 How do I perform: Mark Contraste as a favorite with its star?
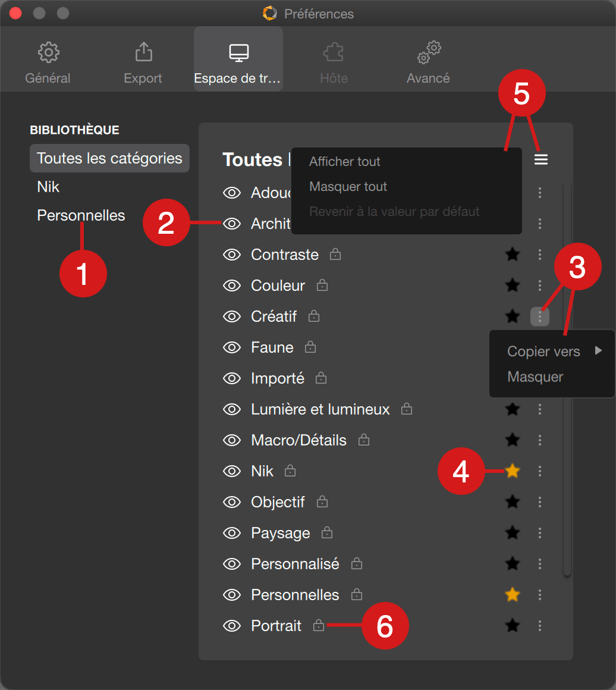pos(513,255)
